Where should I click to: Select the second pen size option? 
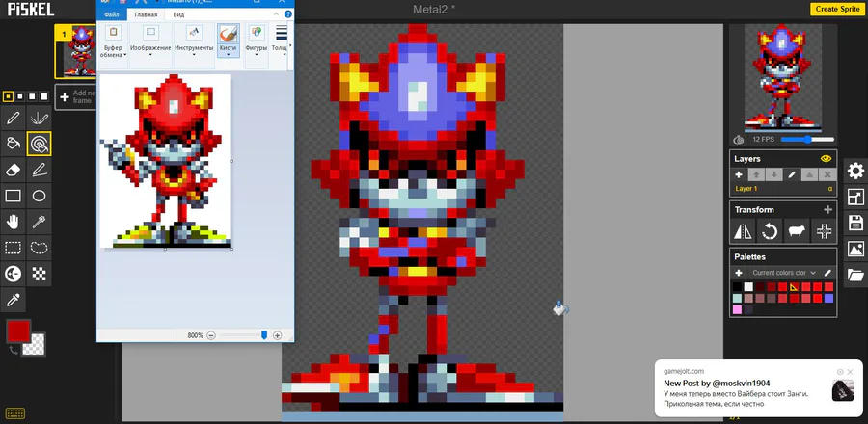pos(20,96)
